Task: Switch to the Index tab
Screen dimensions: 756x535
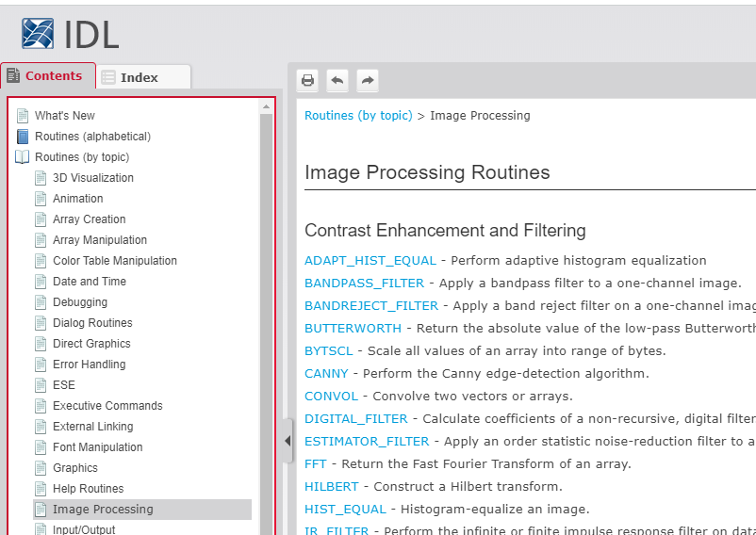Action: (143, 77)
